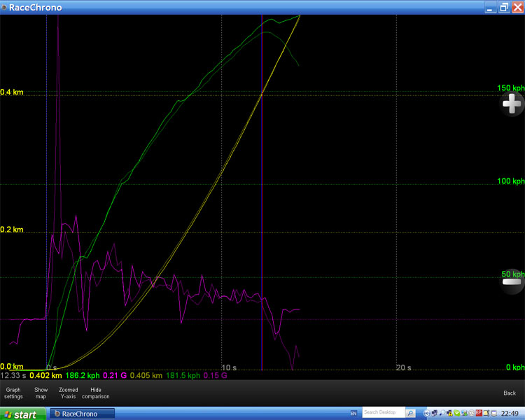This screenshot has width=525, height=420.
Task: Click Show map button
Action: click(41, 393)
